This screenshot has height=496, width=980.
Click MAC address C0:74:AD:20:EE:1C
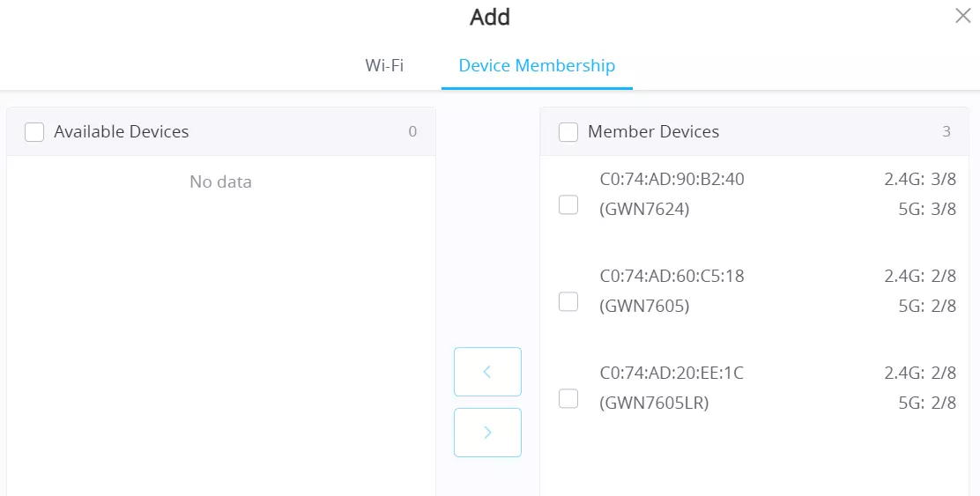672,373
